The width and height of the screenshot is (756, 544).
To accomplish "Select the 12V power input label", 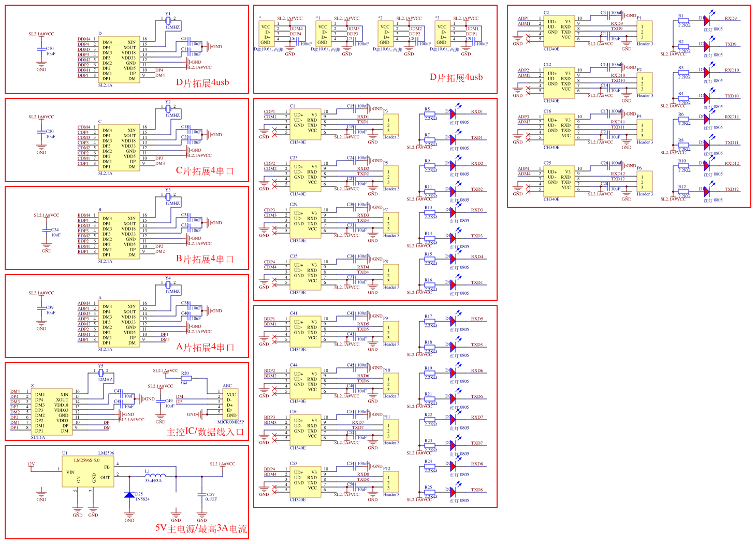I will (31, 464).
